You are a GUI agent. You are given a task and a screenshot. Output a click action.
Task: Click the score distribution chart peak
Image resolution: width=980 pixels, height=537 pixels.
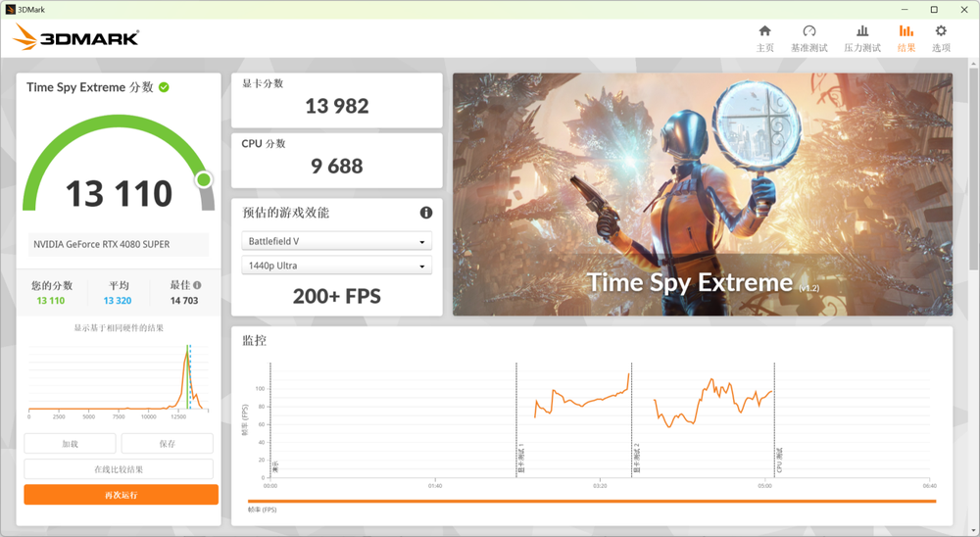pos(187,352)
